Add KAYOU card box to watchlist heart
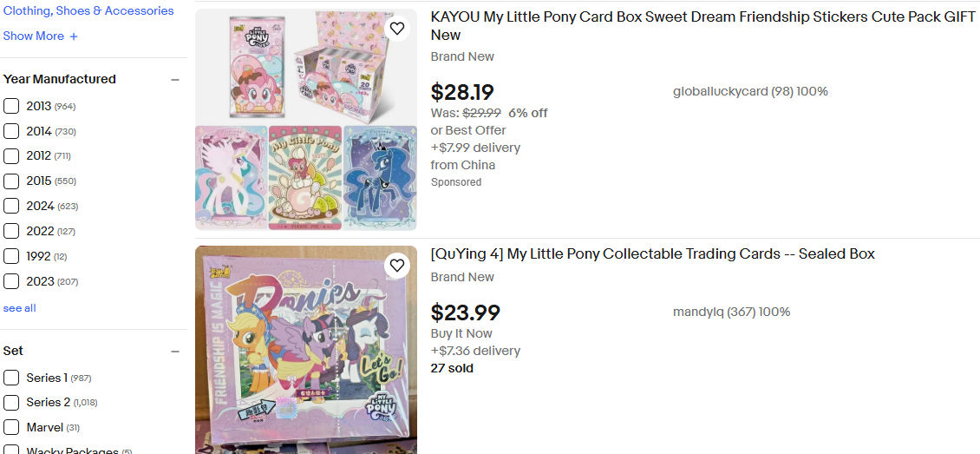Screen dimensions: 980x454 tap(396, 29)
